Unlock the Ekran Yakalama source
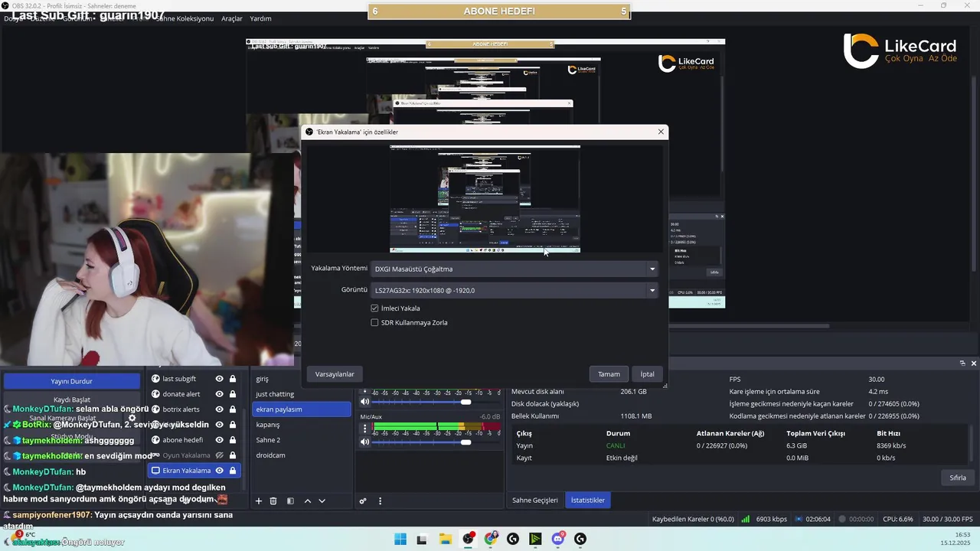 point(233,471)
